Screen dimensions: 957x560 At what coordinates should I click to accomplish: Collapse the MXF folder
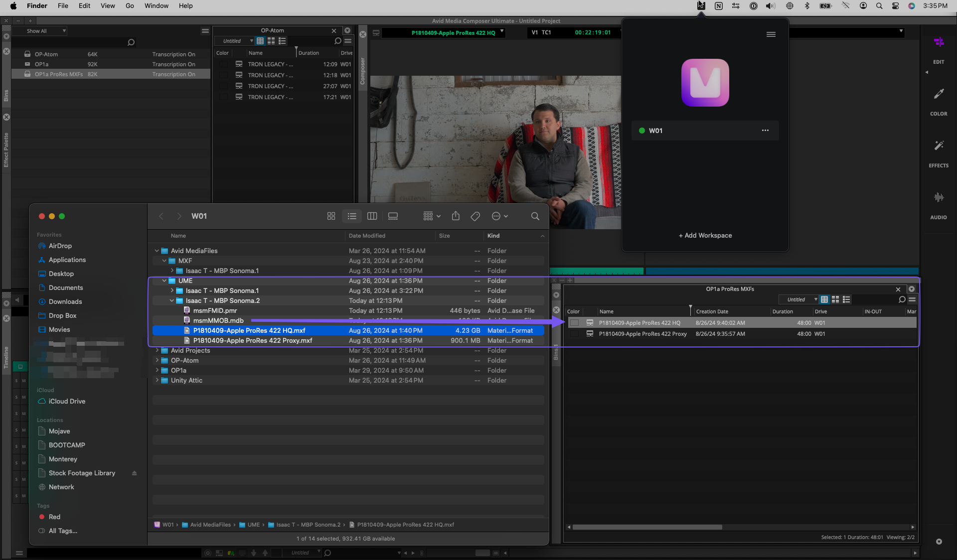(164, 261)
